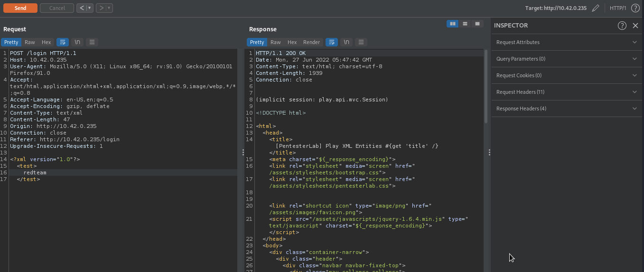Click the 'Date: Mon, 27 Jun 2022' response header

coord(314,60)
